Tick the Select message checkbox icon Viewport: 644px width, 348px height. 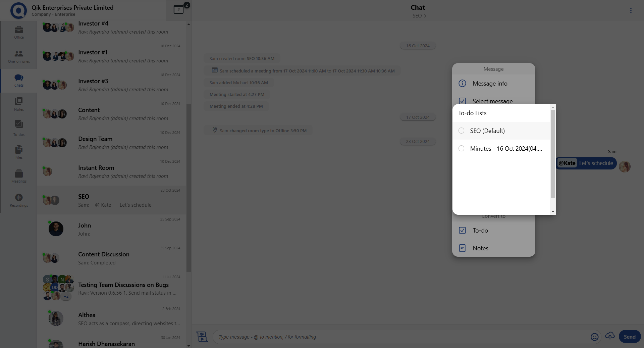click(x=462, y=101)
